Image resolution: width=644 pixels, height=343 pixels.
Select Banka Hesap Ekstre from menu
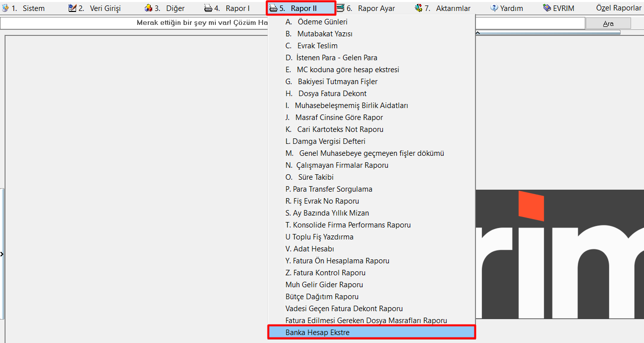coord(317,333)
